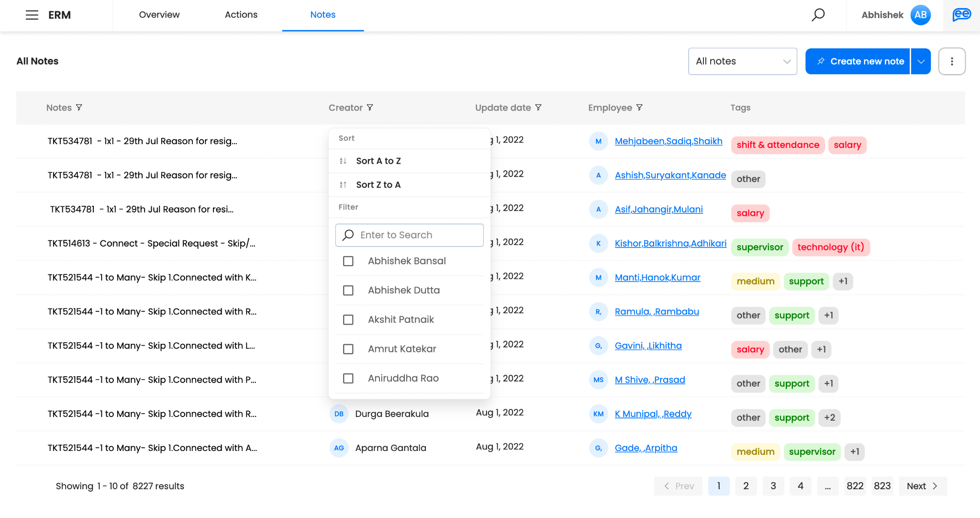Switch to the Overview tab
This screenshot has height=518, width=980.
point(159,15)
